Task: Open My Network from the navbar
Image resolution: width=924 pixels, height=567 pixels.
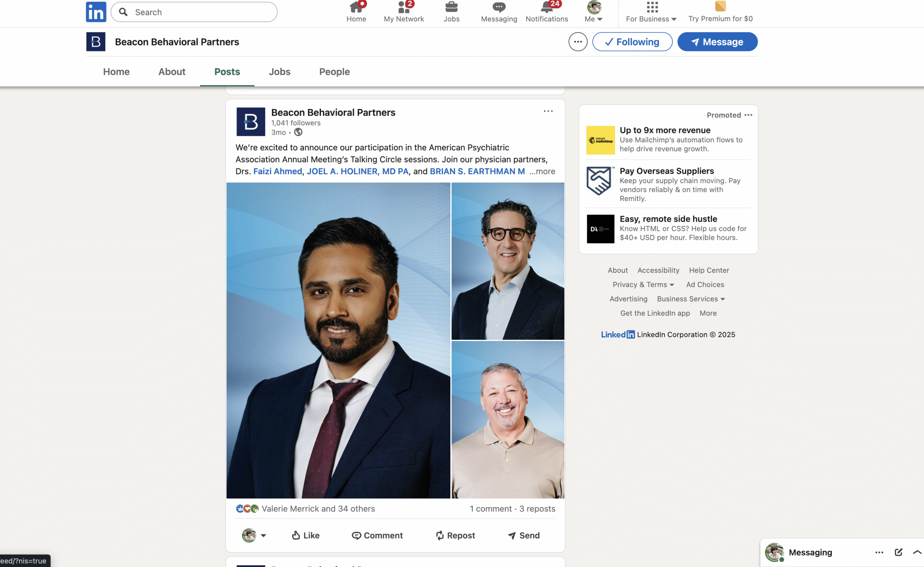Action: point(404,12)
